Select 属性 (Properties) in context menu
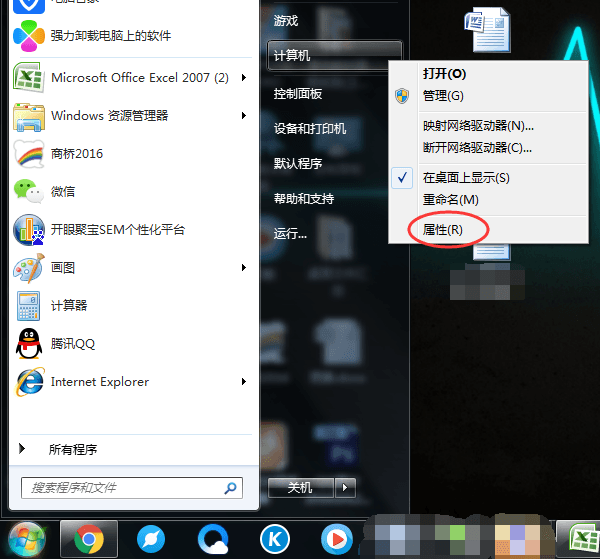Viewport: 600px width, 559px height. click(443, 229)
